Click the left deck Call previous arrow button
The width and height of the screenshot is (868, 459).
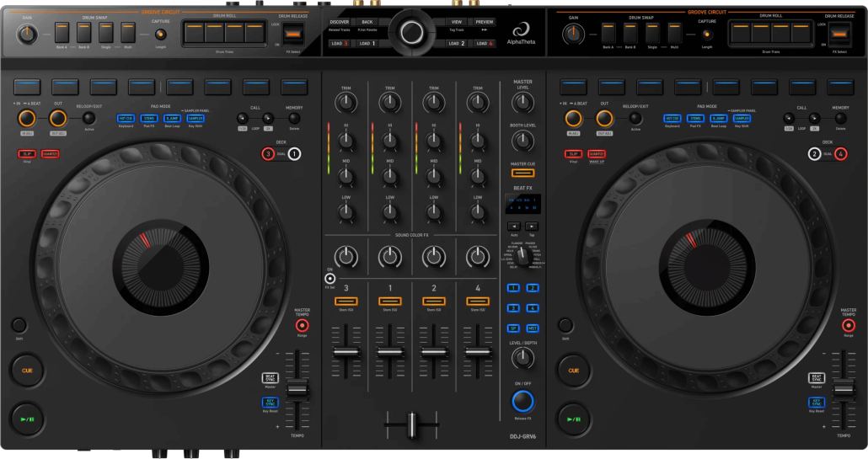click(x=244, y=119)
